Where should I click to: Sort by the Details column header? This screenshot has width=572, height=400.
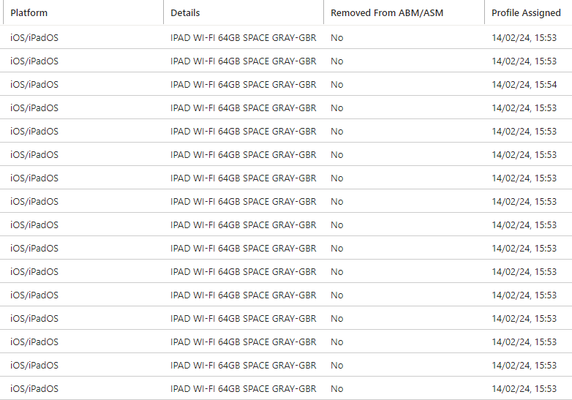[185, 13]
